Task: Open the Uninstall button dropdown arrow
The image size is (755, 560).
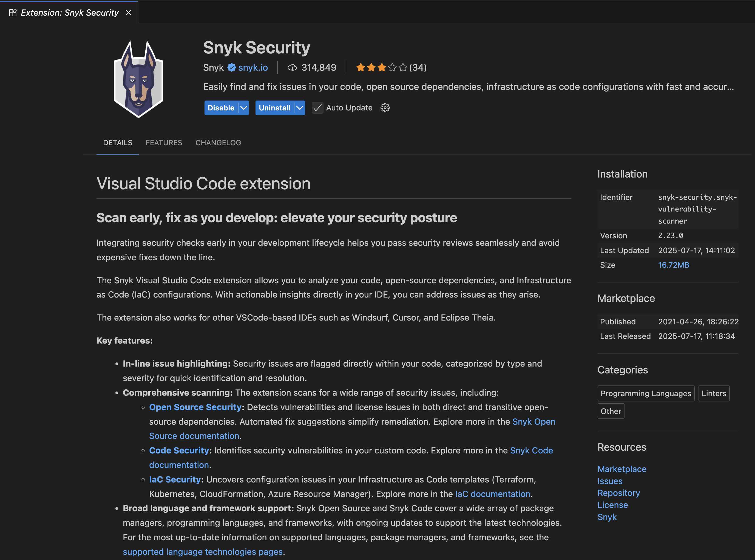Action: (x=299, y=108)
